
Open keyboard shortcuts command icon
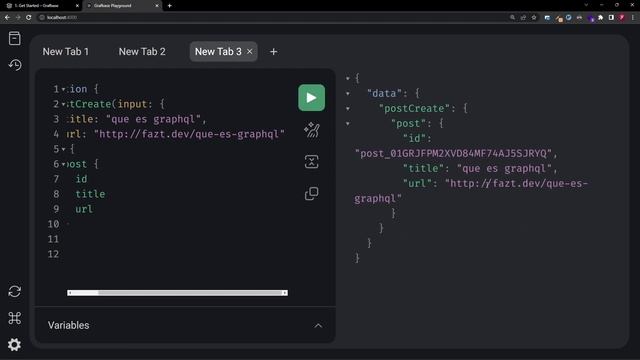pyautogui.click(x=15, y=318)
